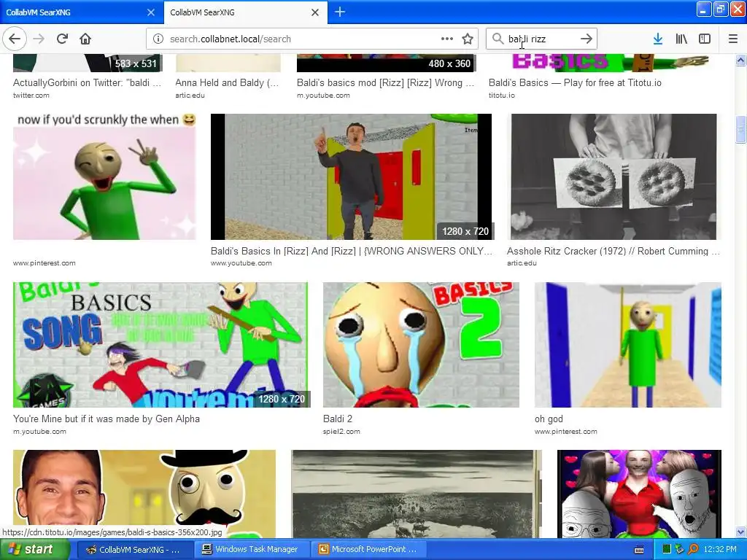This screenshot has height=560, width=747.
Task: Open the 'Baldi 2' result title
Action: [338, 419]
